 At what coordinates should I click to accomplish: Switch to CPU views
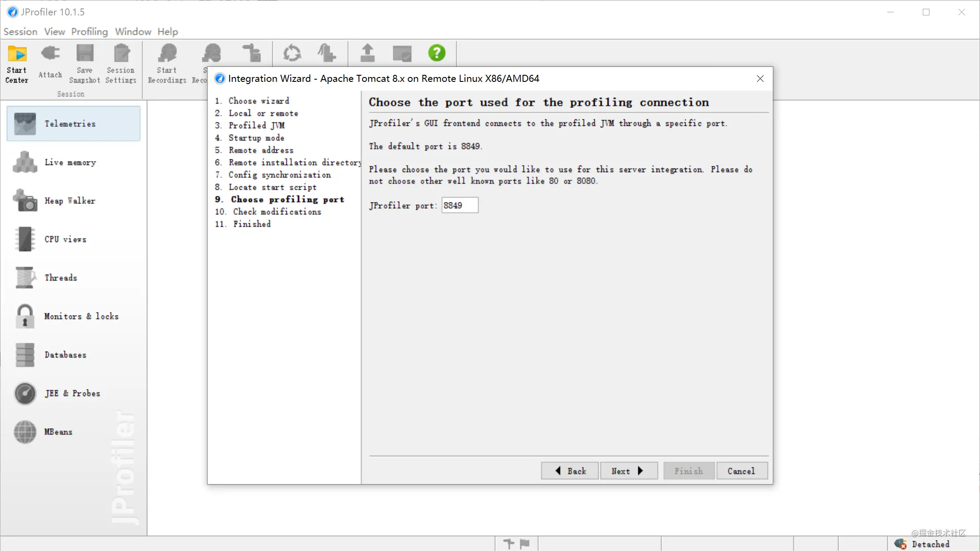click(65, 239)
